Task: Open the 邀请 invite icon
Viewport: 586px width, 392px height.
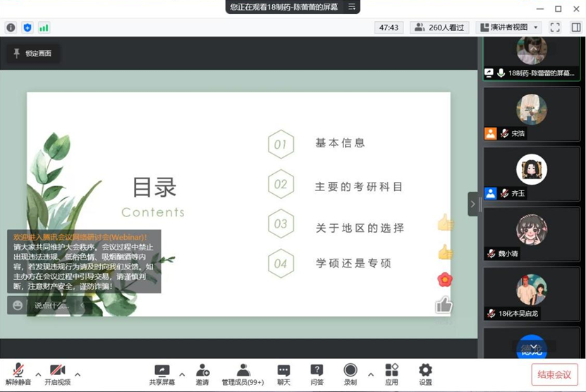Action: coord(202,374)
